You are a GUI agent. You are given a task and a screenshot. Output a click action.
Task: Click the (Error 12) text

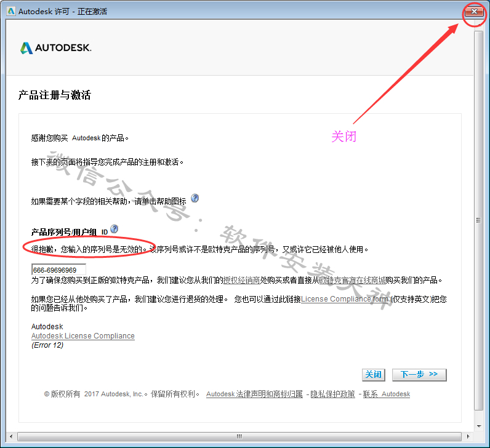coord(47,345)
